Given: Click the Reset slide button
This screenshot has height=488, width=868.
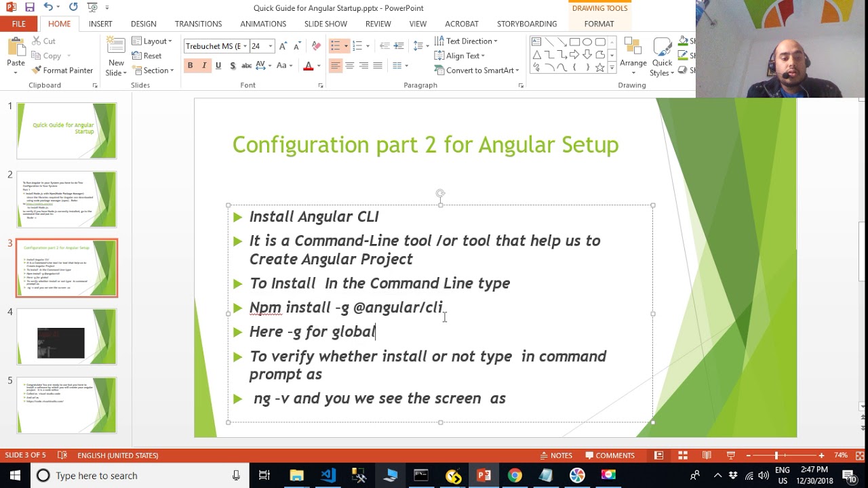Looking at the screenshot, I should [147, 56].
